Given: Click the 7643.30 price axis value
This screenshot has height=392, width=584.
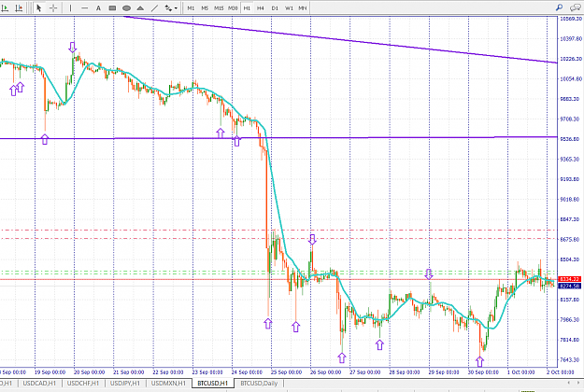Looking at the screenshot, I should click(571, 360).
